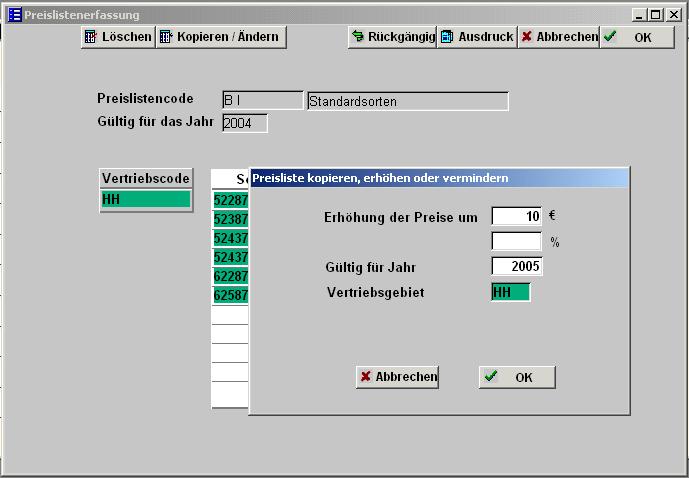The height and width of the screenshot is (478, 689).
Task: Select the Euro price increase field
Action: (516, 217)
